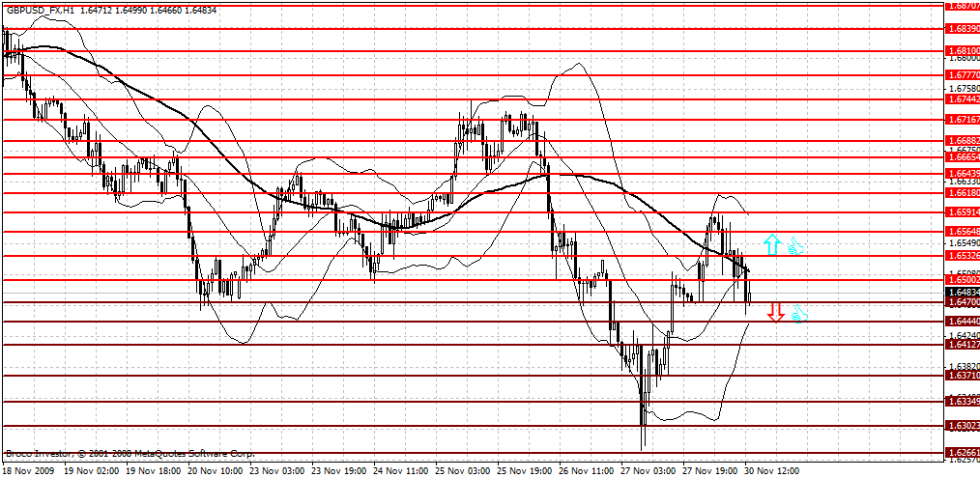
Task: Click the 1.6412 dark red level label
Action: click(964, 345)
